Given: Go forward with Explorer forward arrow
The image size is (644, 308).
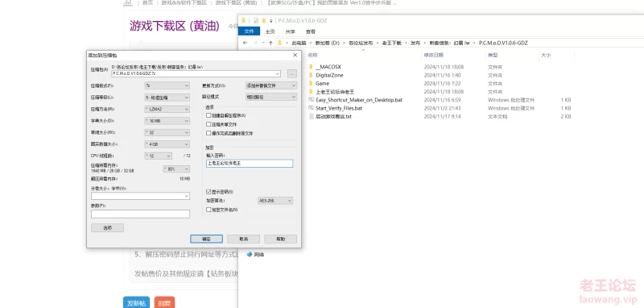Looking at the screenshot, I should [255, 43].
